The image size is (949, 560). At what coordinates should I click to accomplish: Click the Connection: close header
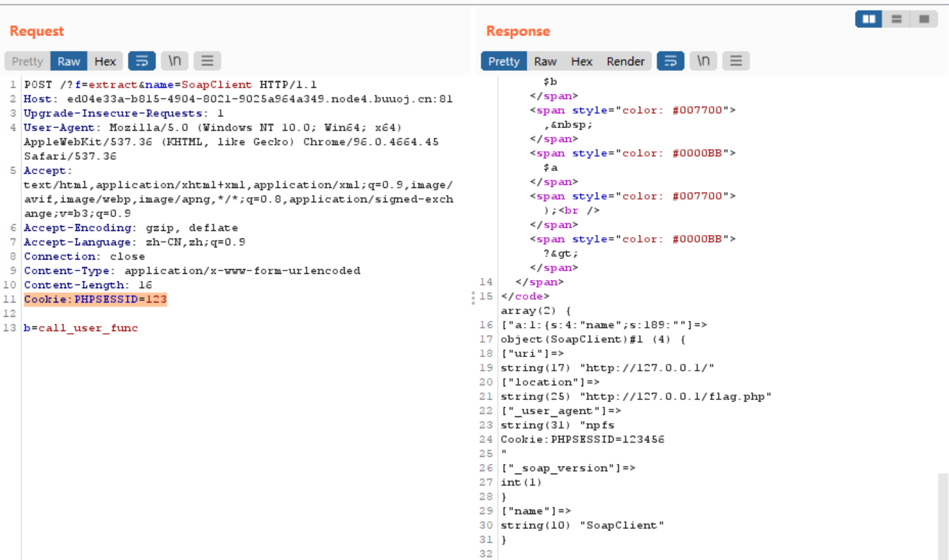85,256
